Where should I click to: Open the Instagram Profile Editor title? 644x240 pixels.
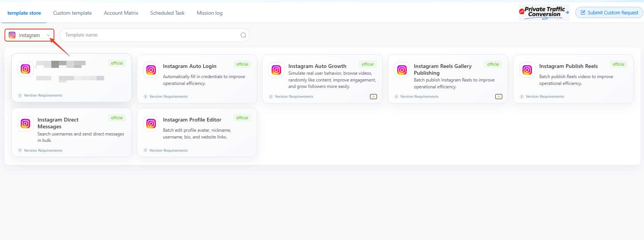(x=192, y=120)
